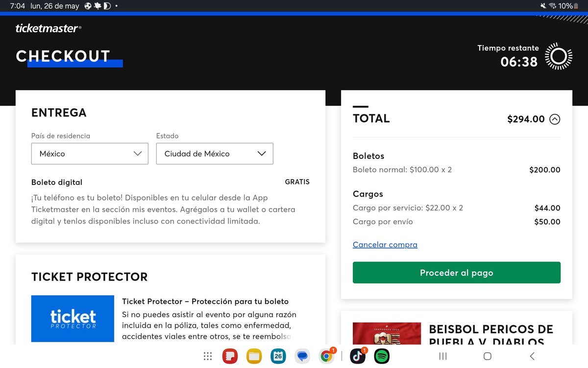Viewport: 588px width, 368px height.
Task: Open the yellow files app in dock
Action: pyautogui.click(x=254, y=356)
